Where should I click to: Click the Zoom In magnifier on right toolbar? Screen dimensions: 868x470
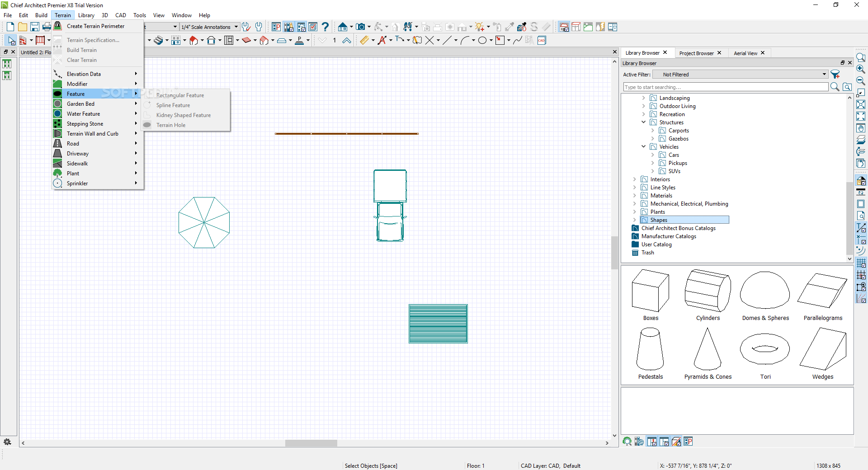pos(861,69)
